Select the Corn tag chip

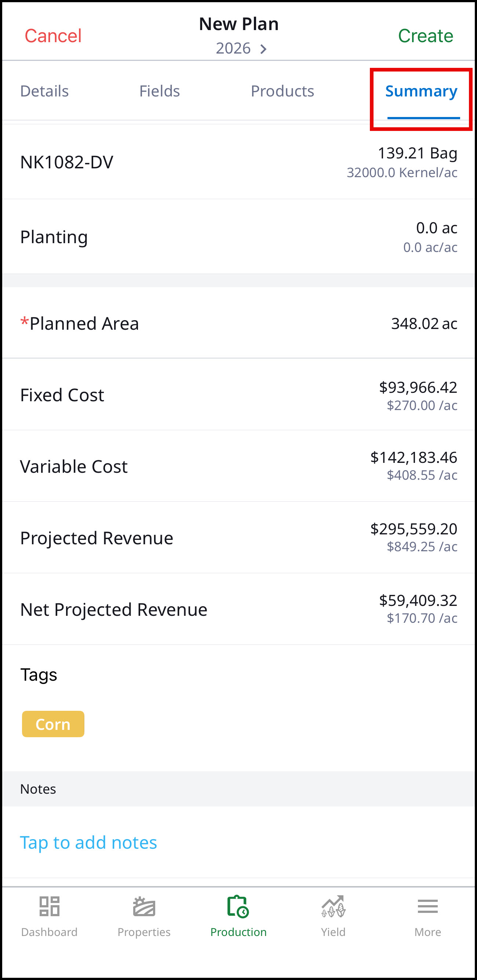(x=53, y=724)
